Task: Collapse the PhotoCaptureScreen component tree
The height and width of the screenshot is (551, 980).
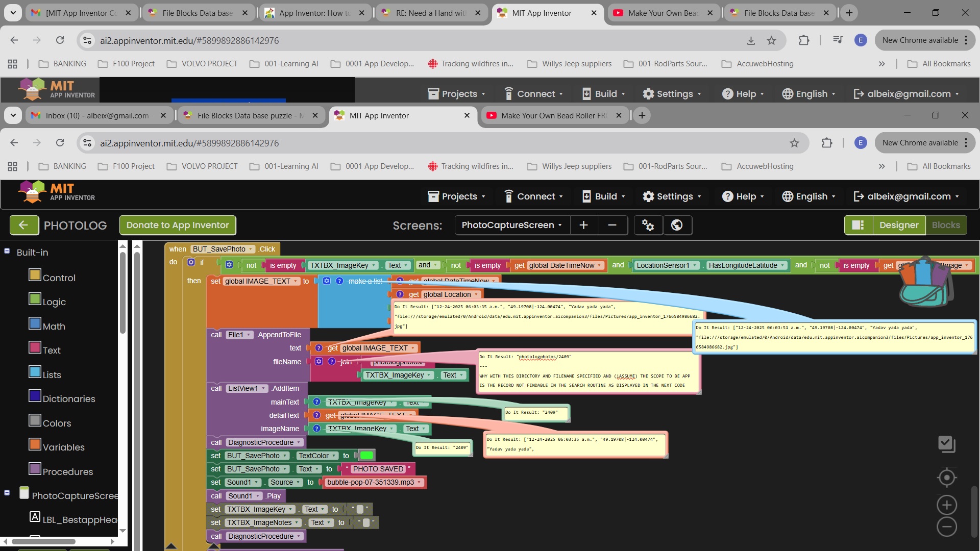Action: click(x=7, y=493)
